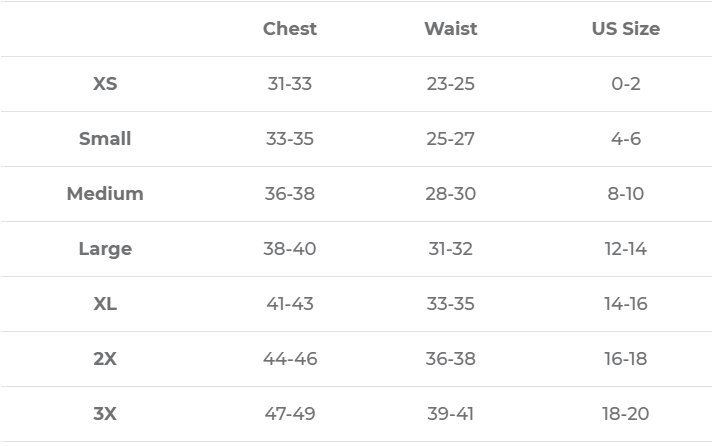Click the Chest column header
The image size is (712, 446).
coord(290,29)
